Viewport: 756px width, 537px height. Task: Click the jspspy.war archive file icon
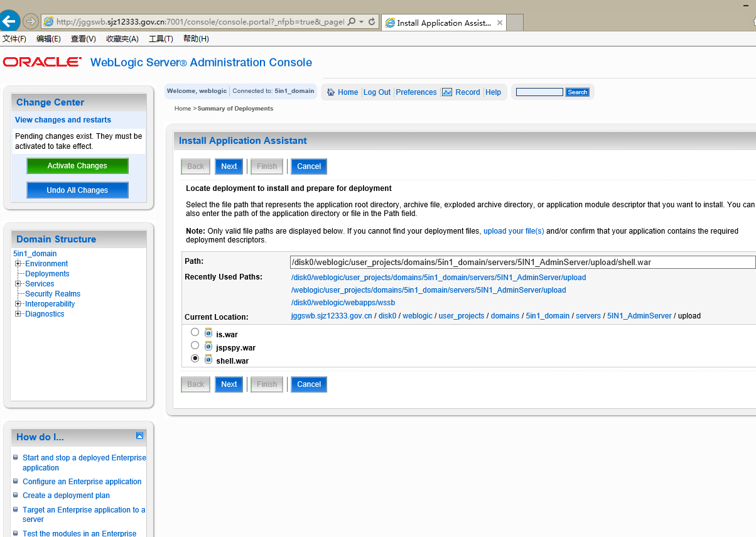coord(208,346)
